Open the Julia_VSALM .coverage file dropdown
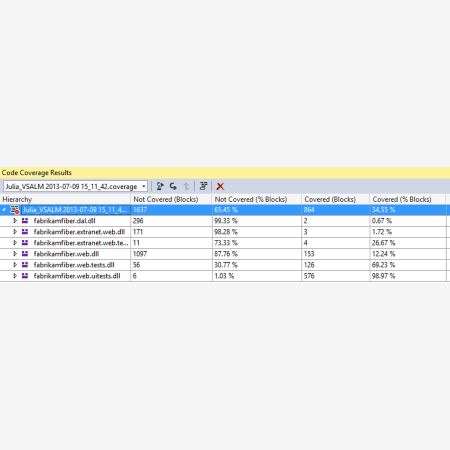Viewport: 450px width, 450px height. tap(144, 186)
